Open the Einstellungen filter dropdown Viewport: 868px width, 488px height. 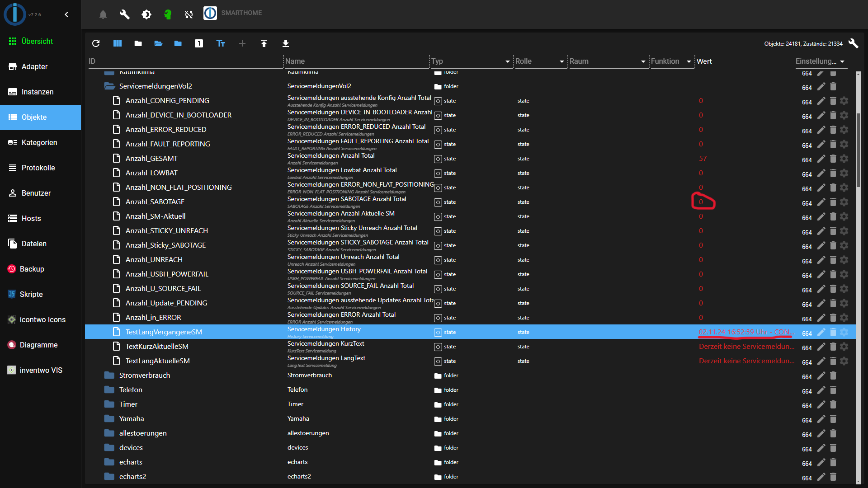[x=842, y=61]
